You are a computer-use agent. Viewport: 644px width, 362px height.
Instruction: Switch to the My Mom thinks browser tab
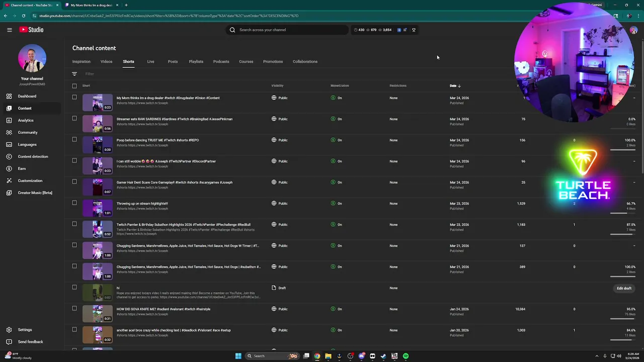[91, 5]
